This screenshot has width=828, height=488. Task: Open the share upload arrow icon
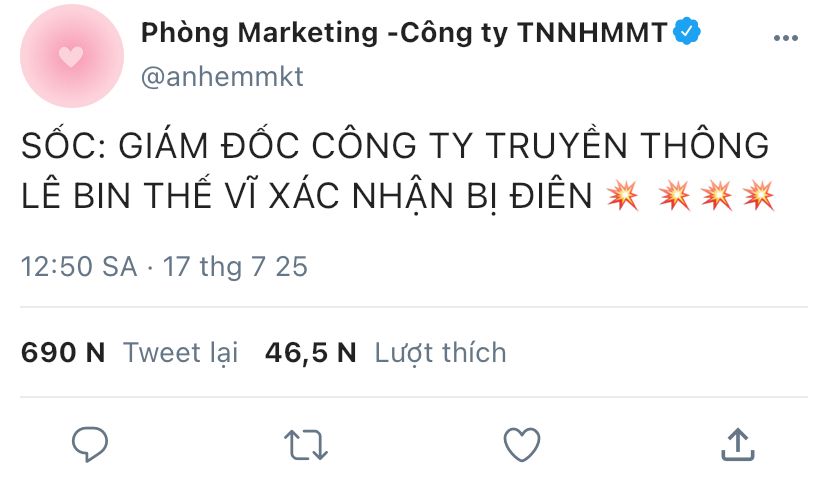tap(738, 445)
